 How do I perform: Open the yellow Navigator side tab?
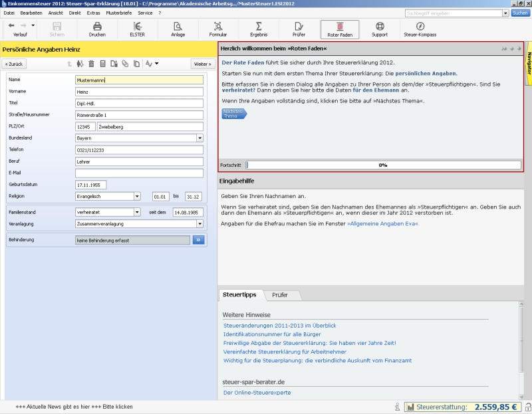click(529, 63)
